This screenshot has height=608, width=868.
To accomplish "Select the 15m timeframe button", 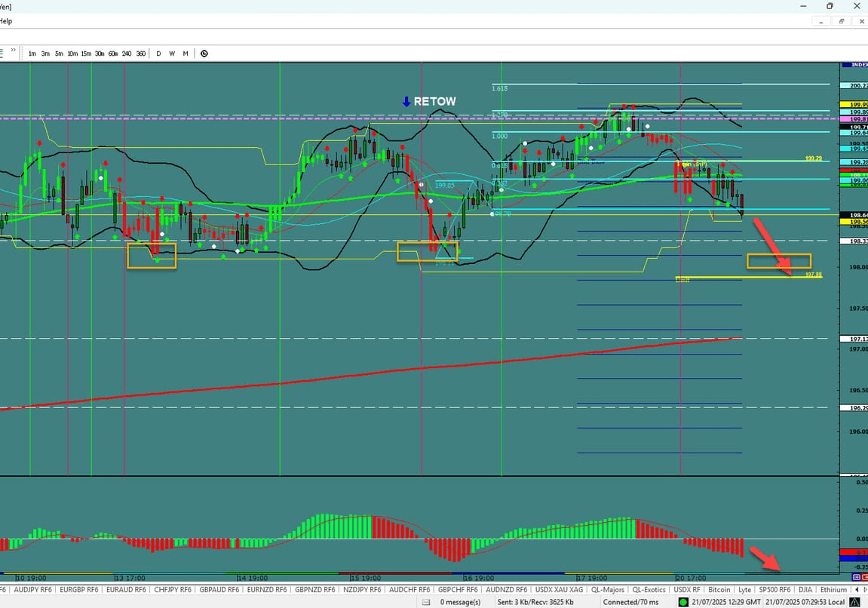I will [x=84, y=54].
